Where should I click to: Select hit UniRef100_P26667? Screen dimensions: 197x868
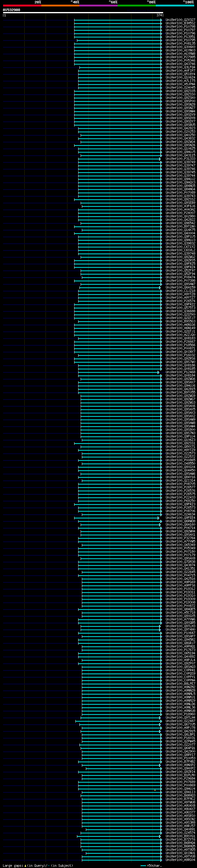pos(180,341)
